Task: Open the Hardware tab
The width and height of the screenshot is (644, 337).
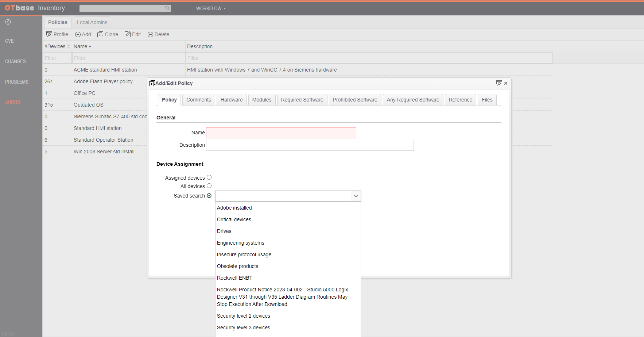Action: [x=232, y=100]
